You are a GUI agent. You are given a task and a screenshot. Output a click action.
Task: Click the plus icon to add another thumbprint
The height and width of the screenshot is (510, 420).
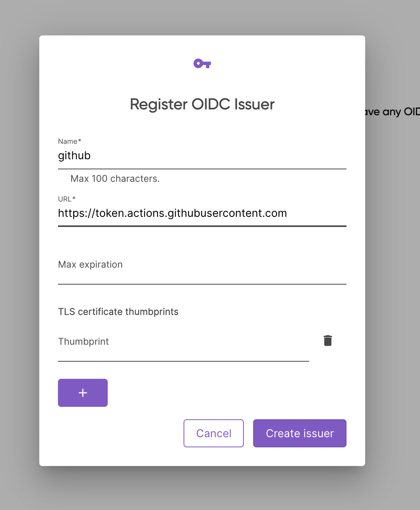point(82,392)
